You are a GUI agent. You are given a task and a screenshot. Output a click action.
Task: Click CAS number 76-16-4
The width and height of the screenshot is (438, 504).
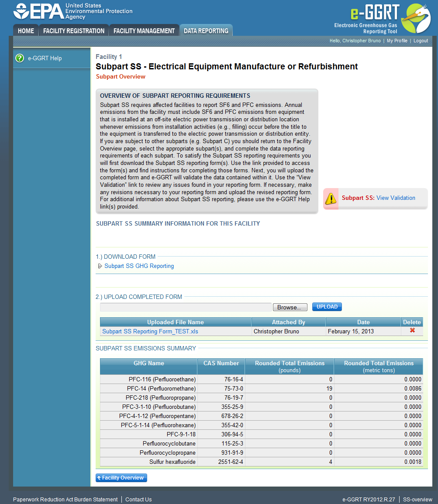pyautogui.click(x=234, y=379)
